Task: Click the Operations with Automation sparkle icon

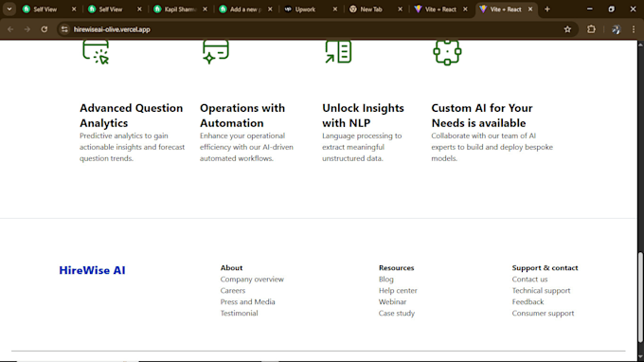Action: (x=216, y=52)
